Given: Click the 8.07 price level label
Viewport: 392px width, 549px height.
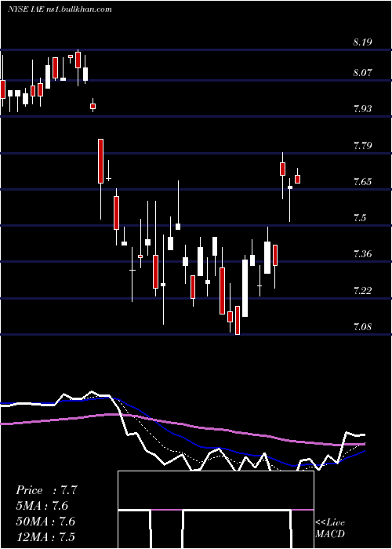Looking at the screenshot, I should [362, 73].
